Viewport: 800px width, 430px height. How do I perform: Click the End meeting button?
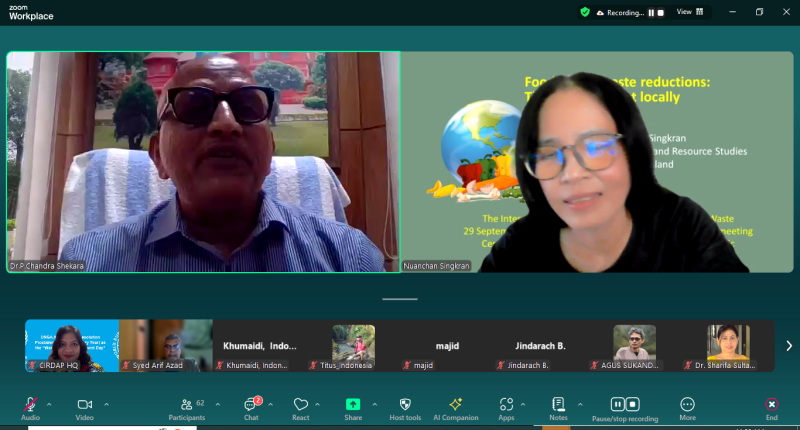[771, 405]
